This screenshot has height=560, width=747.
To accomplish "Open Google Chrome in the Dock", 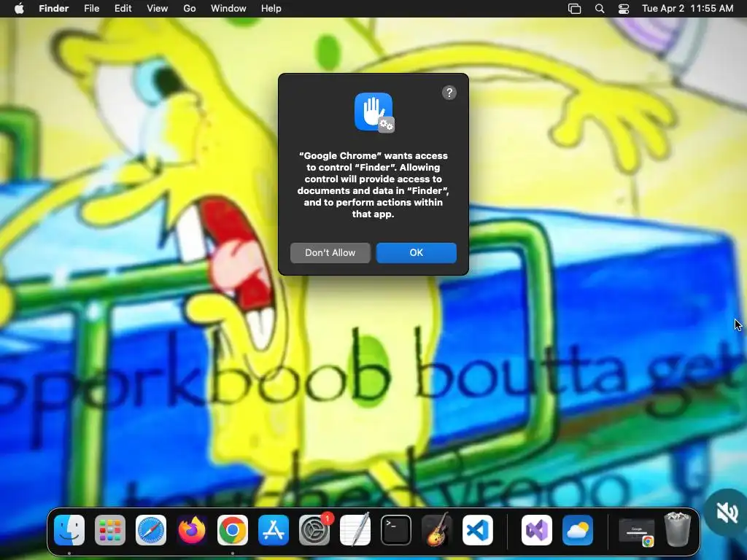I will pos(233,530).
